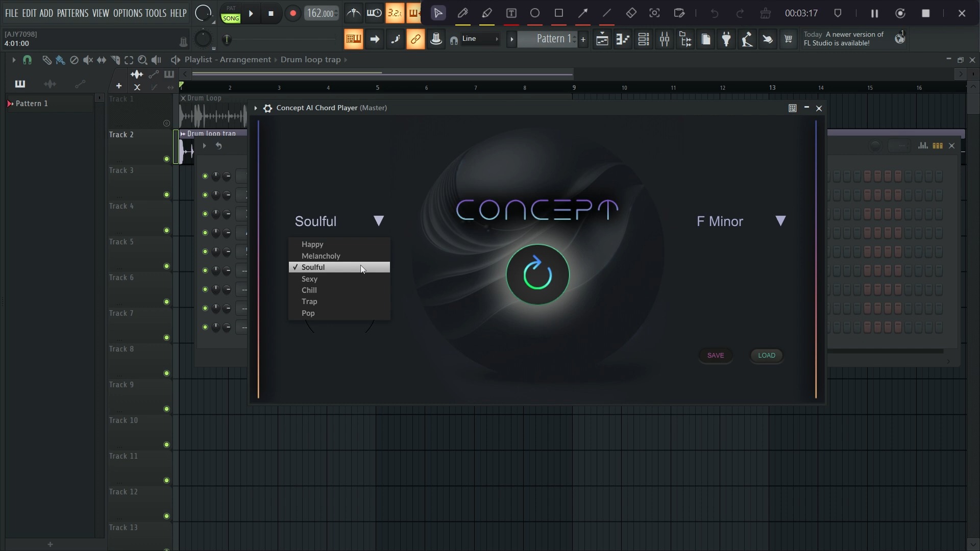Select the text annotation tool
This screenshot has width=980, height=551.
[511, 13]
